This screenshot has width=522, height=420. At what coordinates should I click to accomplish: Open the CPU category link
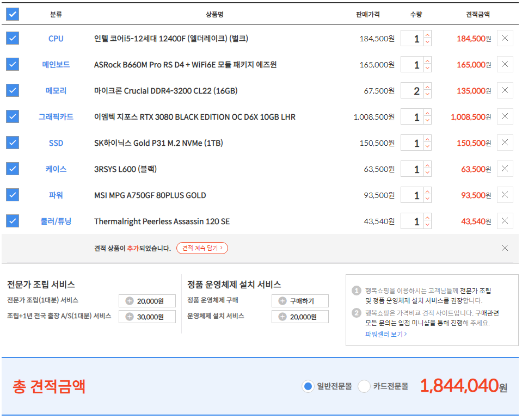[56, 39]
